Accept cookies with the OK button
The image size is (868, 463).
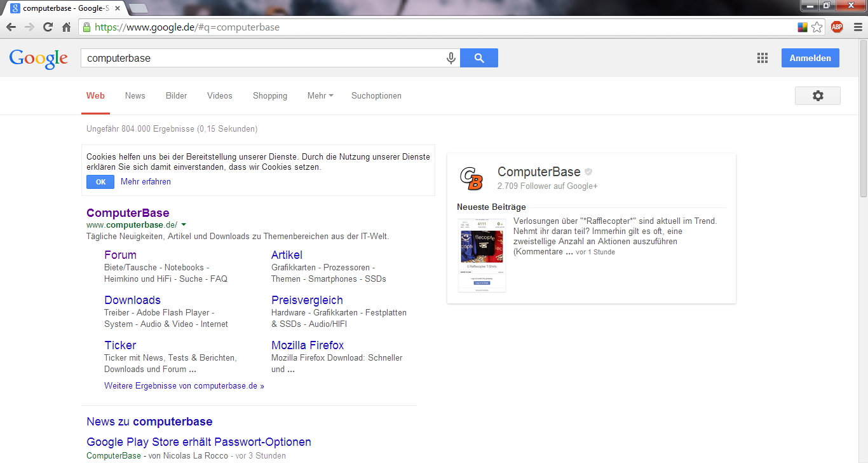100,182
